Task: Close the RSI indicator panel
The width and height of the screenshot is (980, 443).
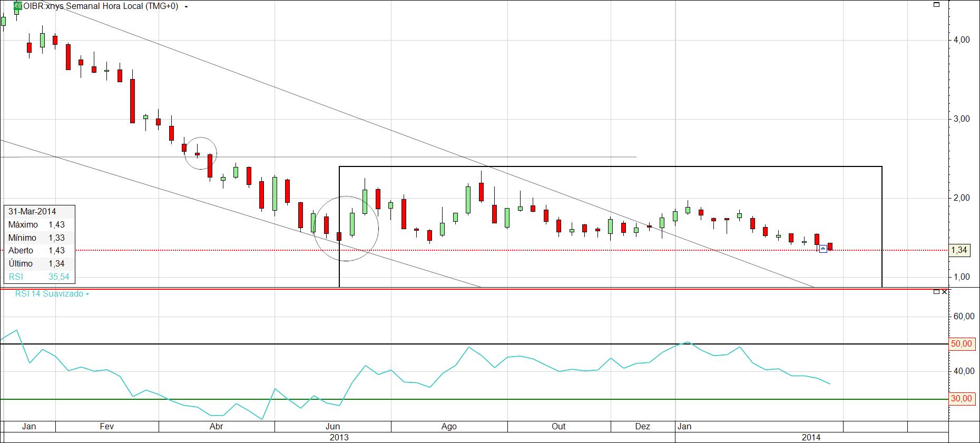Action: point(944,291)
